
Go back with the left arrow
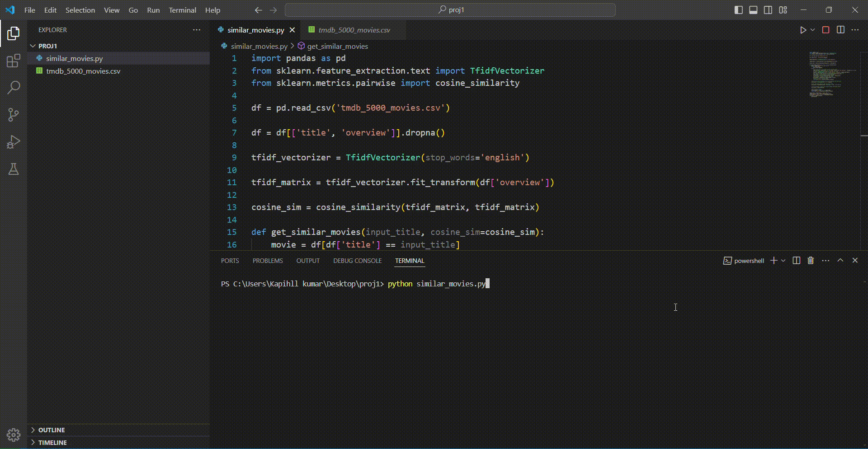point(258,10)
